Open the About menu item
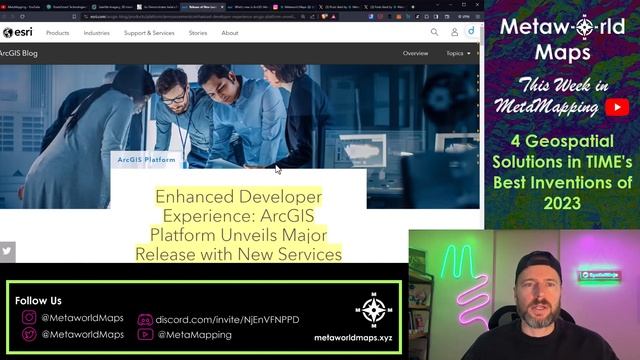 [x=230, y=33]
